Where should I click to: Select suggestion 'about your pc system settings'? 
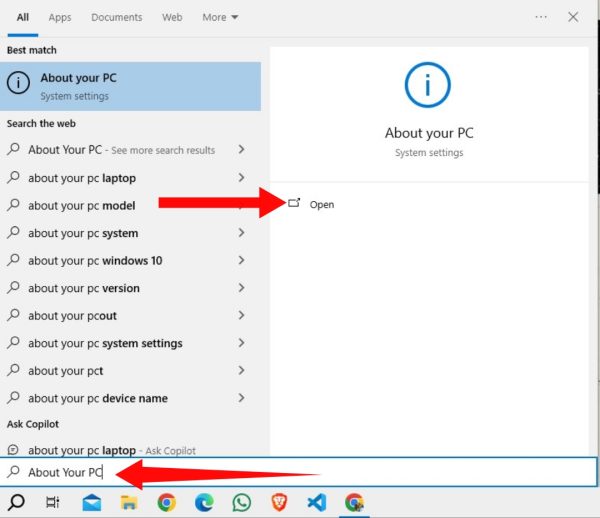[x=105, y=343]
